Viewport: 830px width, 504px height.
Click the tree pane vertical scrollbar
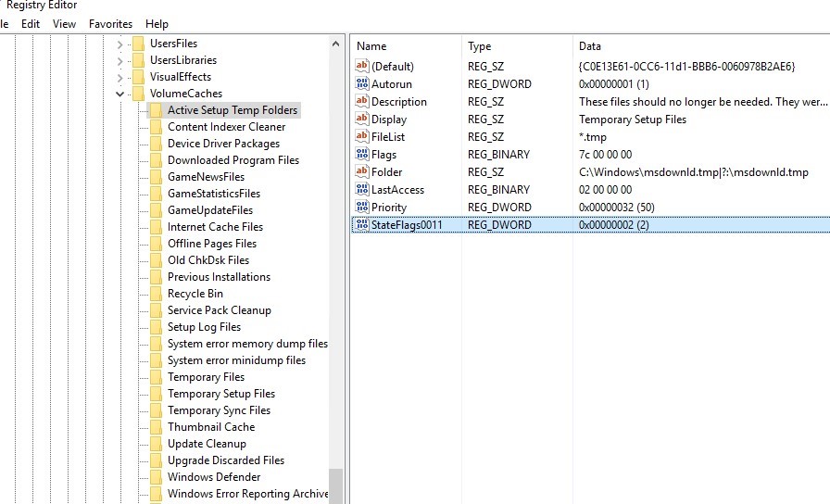pos(335,278)
